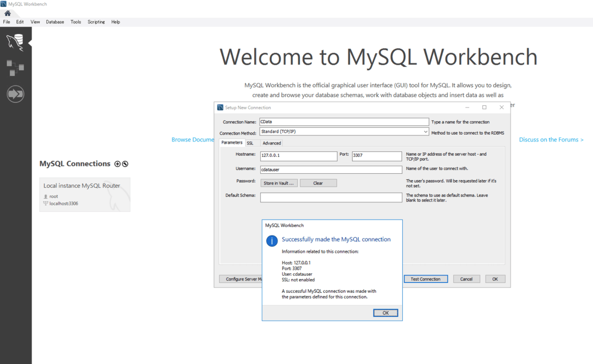The image size is (593, 364).
Task: Open the Migration wizard sidebar icon
Action: click(x=15, y=94)
